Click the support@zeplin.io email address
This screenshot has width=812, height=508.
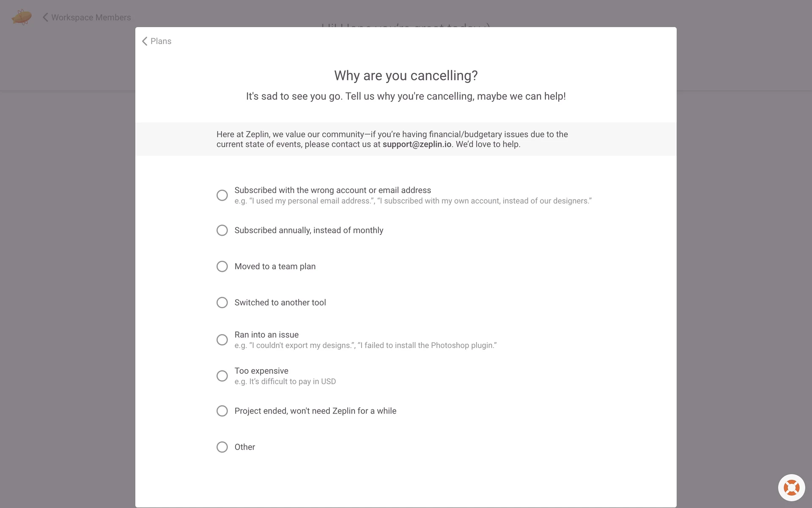click(417, 144)
